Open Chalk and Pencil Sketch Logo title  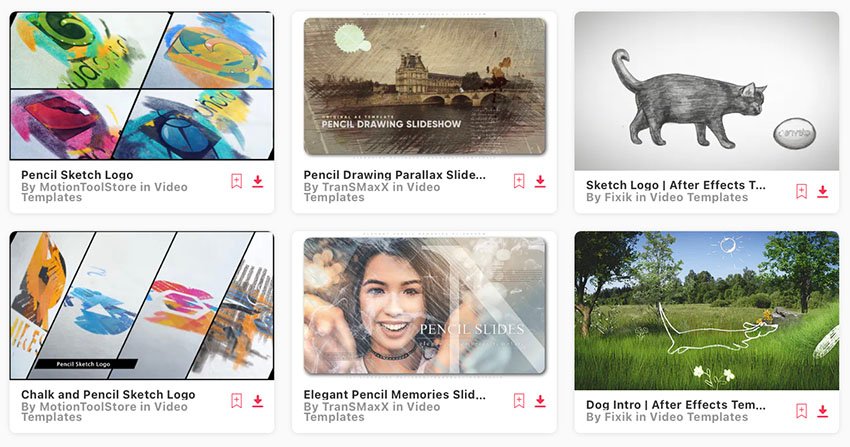coord(108,395)
